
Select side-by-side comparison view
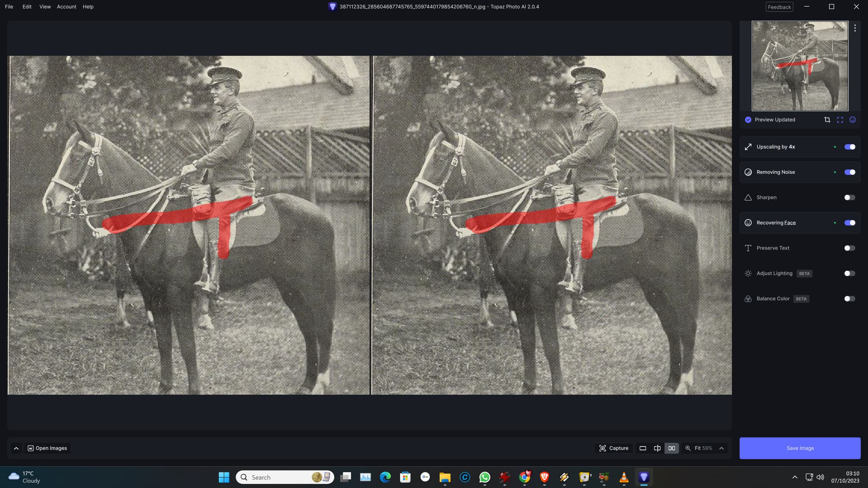[x=672, y=448]
